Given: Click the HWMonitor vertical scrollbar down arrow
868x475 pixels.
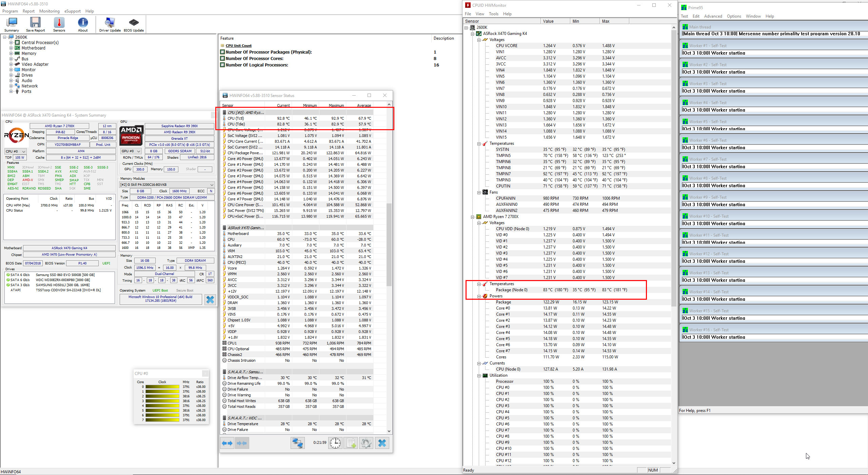Looking at the screenshot, I should [x=673, y=463].
